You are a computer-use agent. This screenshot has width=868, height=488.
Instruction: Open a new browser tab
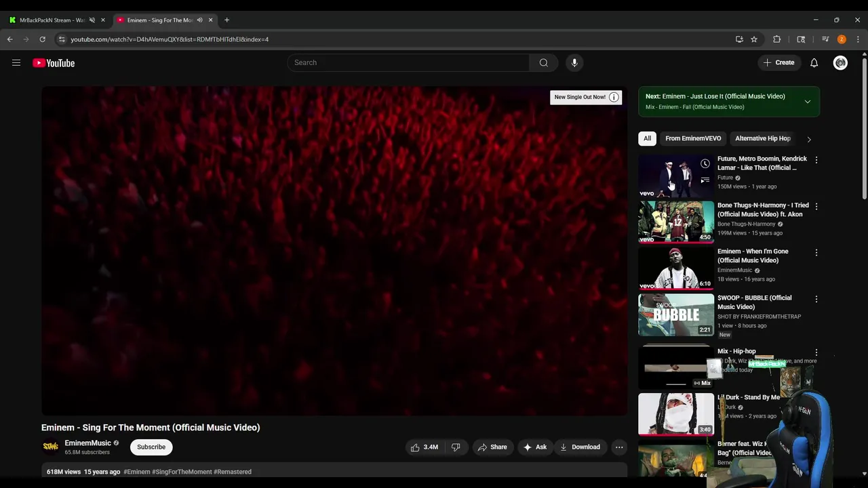click(226, 20)
